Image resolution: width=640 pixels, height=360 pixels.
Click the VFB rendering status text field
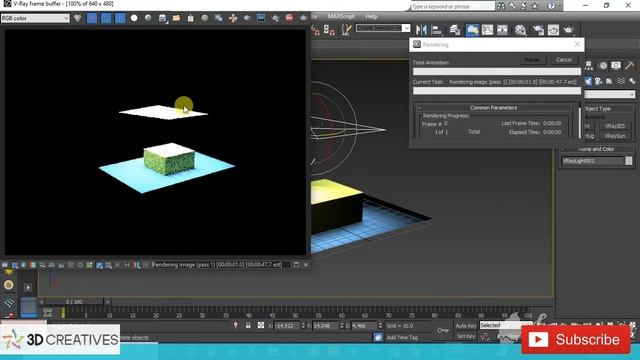pos(221,265)
